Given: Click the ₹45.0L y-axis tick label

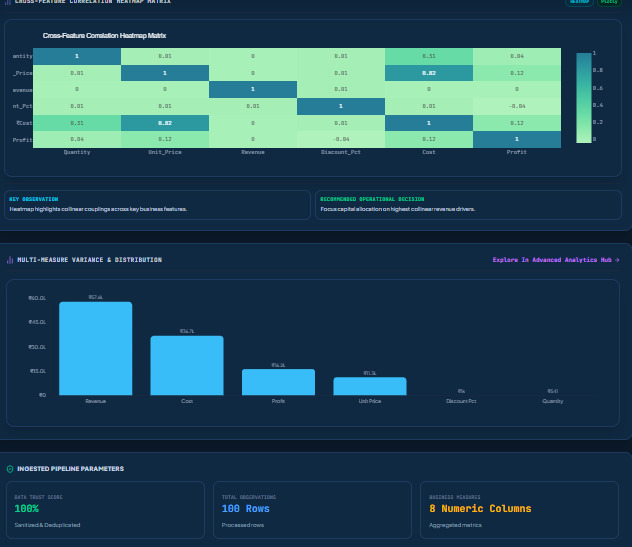Looking at the screenshot, I should tap(37, 322).
